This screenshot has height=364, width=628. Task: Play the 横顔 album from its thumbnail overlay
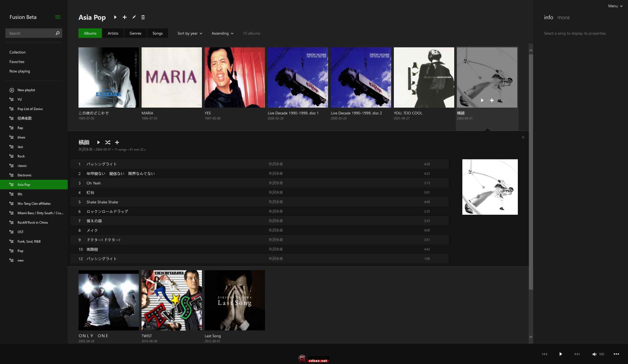(x=482, y=100)
